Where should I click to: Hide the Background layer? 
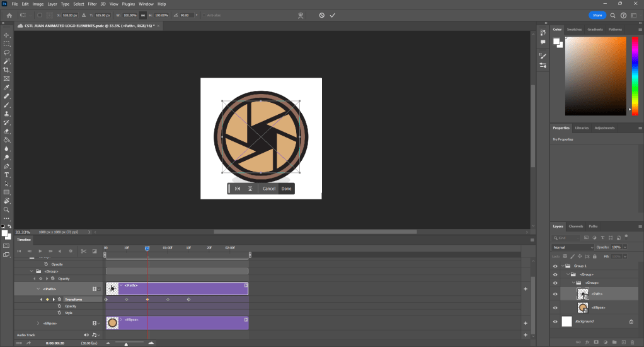click(555, 321)
